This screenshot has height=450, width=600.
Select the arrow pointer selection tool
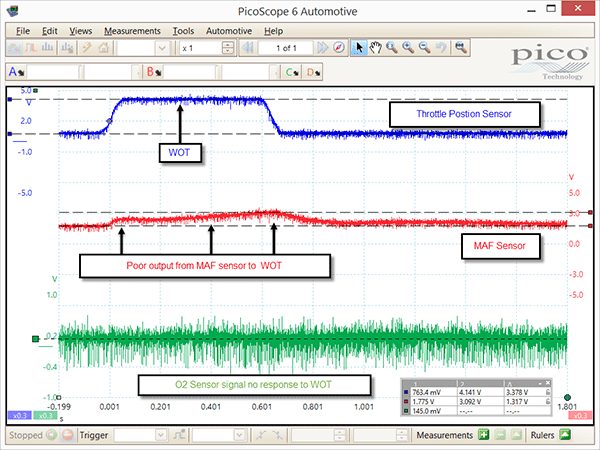pos(359,48)
